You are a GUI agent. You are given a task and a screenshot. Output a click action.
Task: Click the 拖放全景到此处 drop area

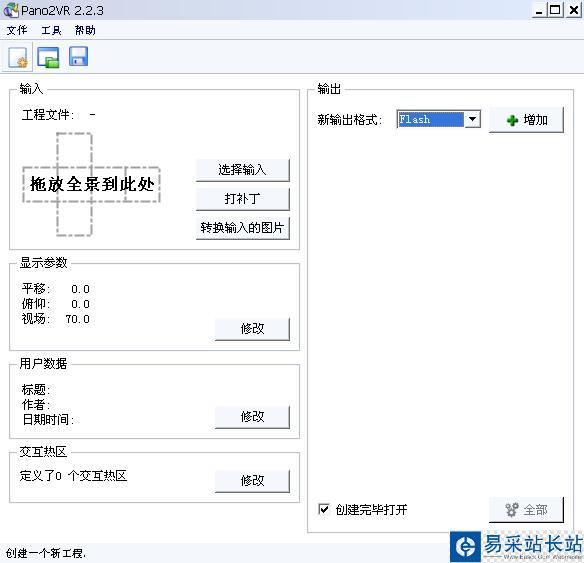[x=91, y=184]
